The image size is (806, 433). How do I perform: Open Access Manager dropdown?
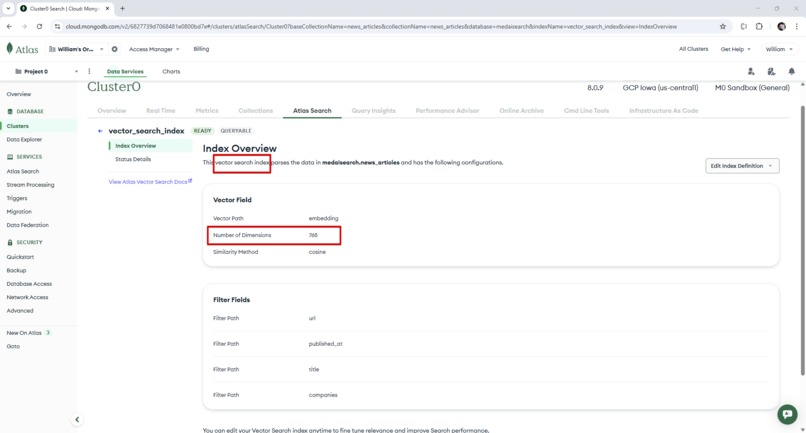point(154,49)
